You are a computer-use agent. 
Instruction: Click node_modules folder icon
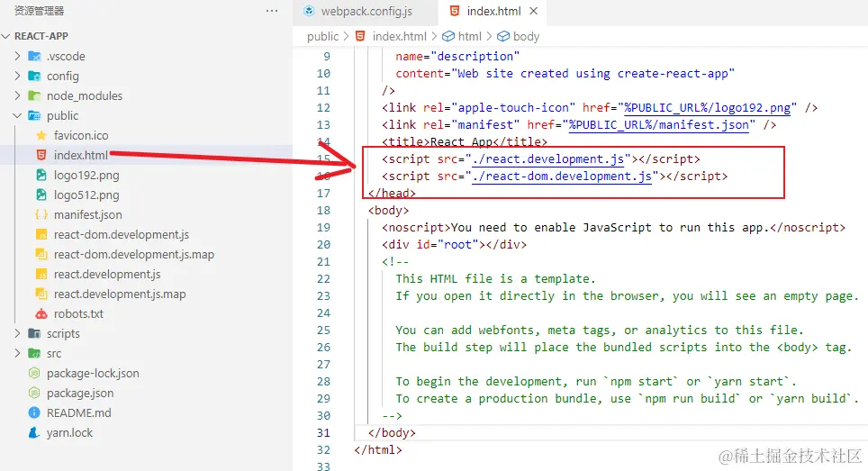(34, 96)
